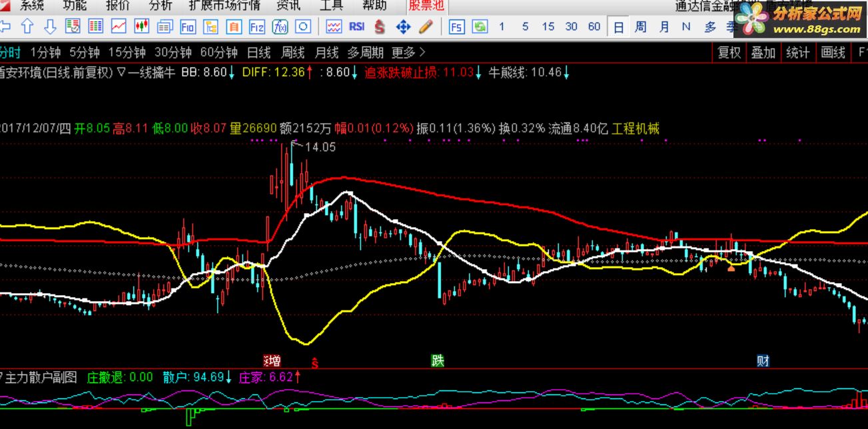This screenshot has width=868, height=429.
Task: Click the 统计 button
Action: point(798,53)
